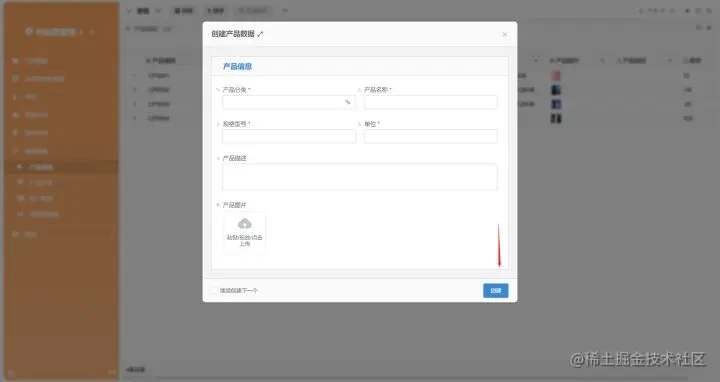This screenshot has height=382, width=720.
Task: Click the 产品编码 column header in the background table
Action: tap(161, 60)
